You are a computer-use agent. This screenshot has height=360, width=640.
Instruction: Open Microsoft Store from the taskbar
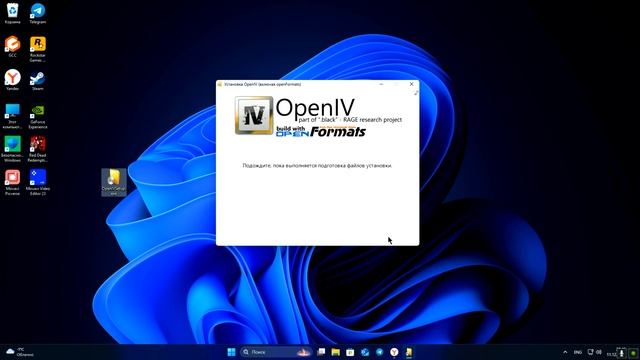[350, 352]
